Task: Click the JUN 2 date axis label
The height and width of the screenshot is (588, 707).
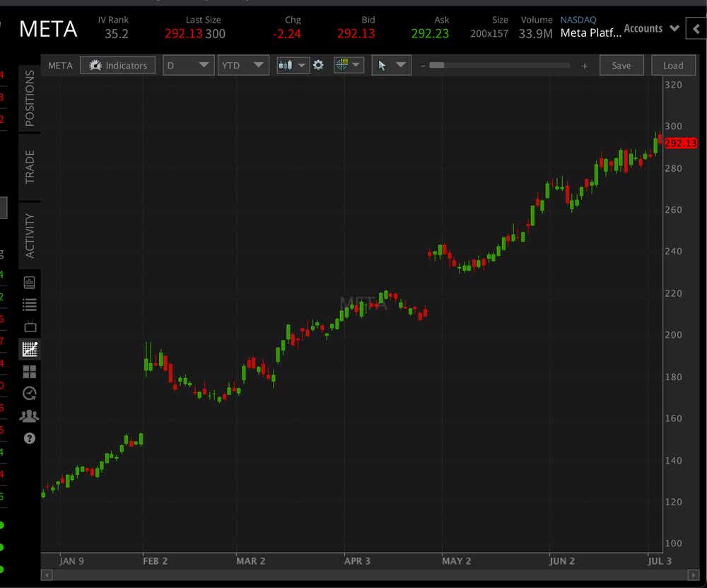Action: pos(562,561)
